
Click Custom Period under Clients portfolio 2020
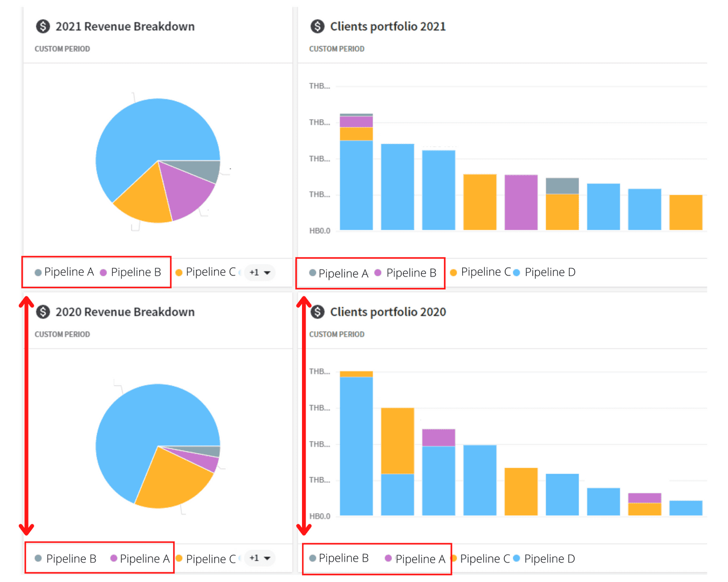coord(336,335)
